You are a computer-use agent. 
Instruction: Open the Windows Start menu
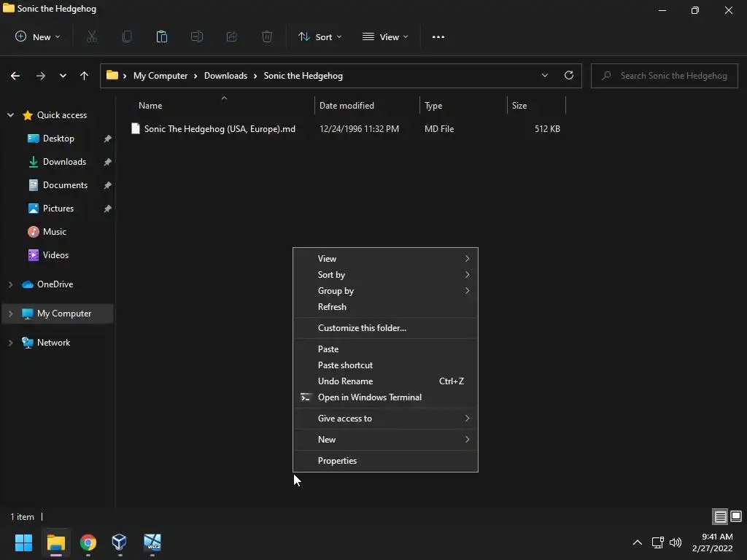(23, 542)
